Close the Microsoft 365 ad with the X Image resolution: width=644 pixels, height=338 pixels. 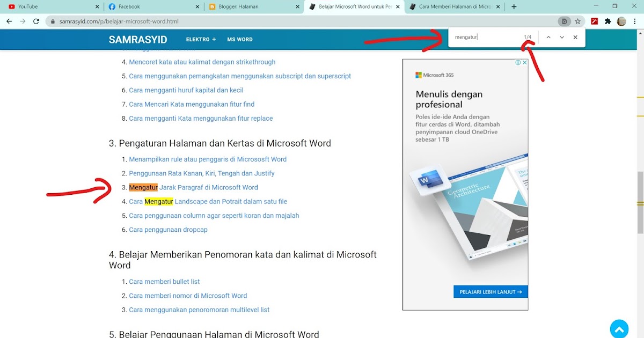[x=525, y=62]
